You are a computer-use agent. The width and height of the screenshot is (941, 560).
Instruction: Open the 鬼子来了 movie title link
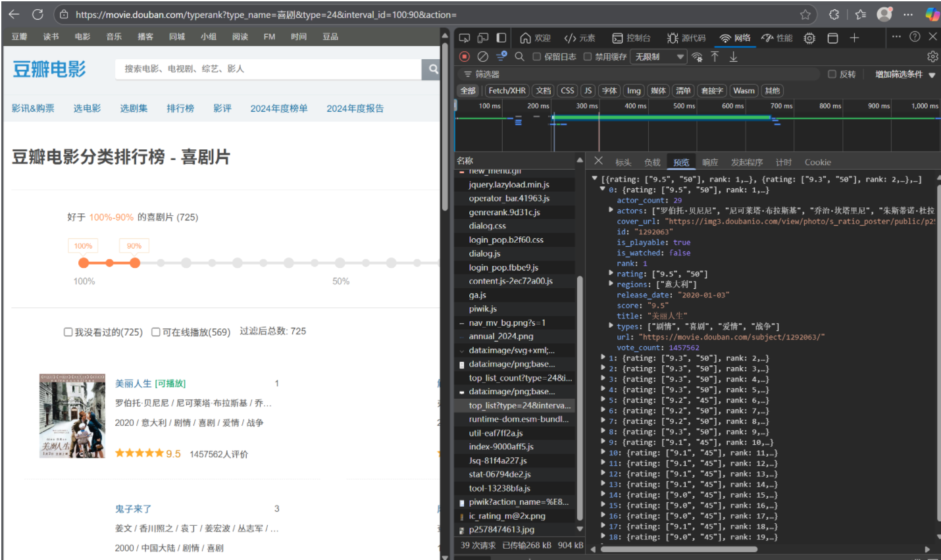point(134,509)
